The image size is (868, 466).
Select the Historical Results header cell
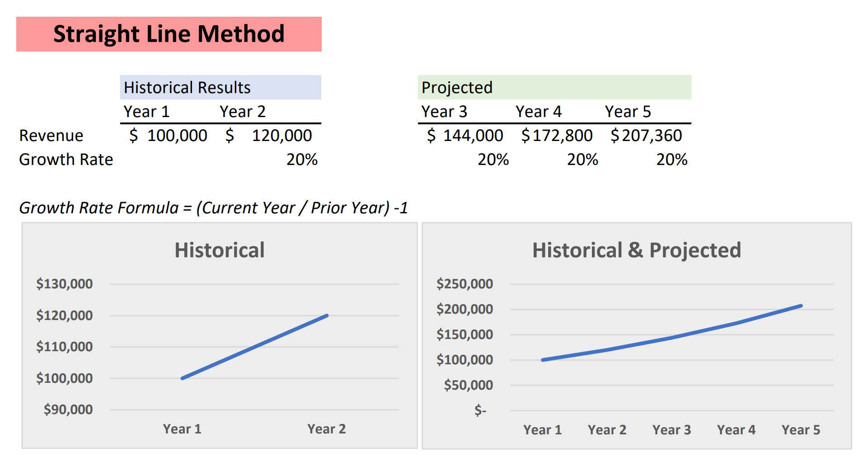pyautogui.click(x=220, y=87)
